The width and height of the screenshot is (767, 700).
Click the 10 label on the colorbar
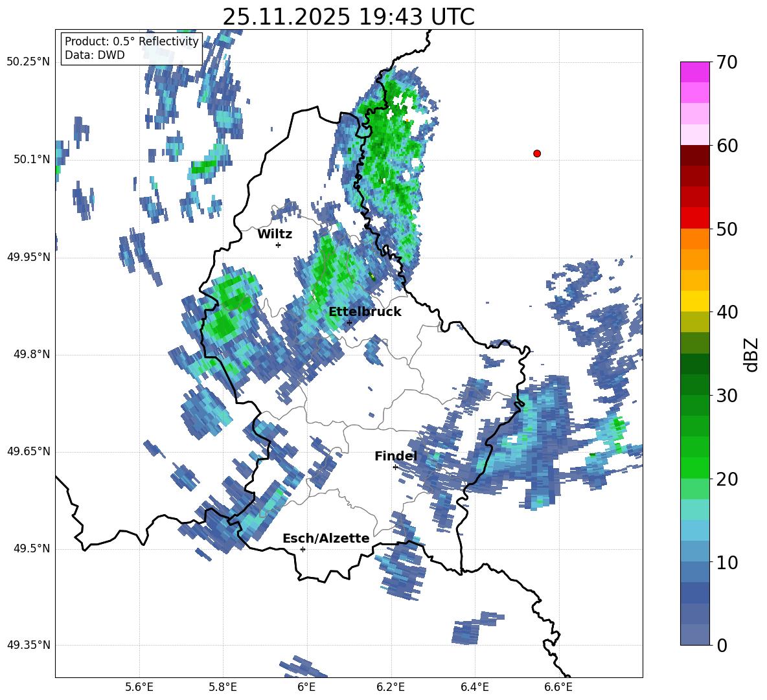[x=727, y=562]
